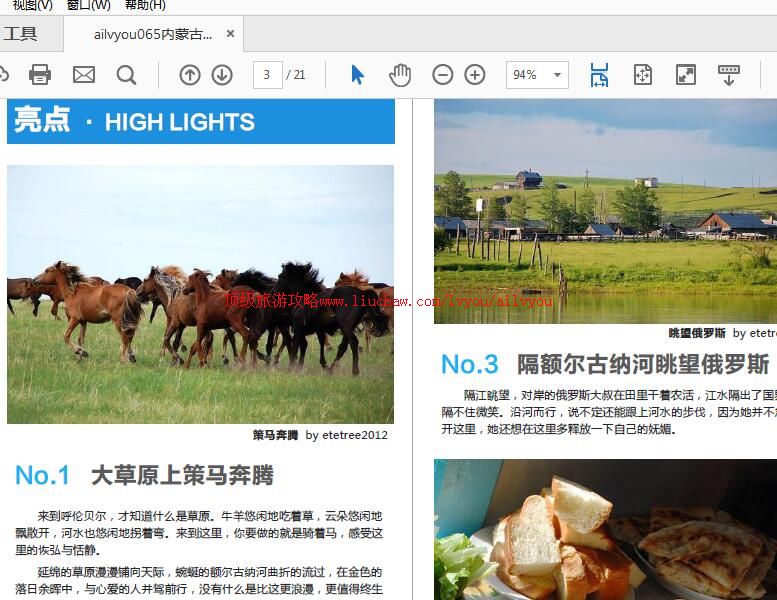Toggle fit full page view
777x600 pixels.
tap(643, 75)
